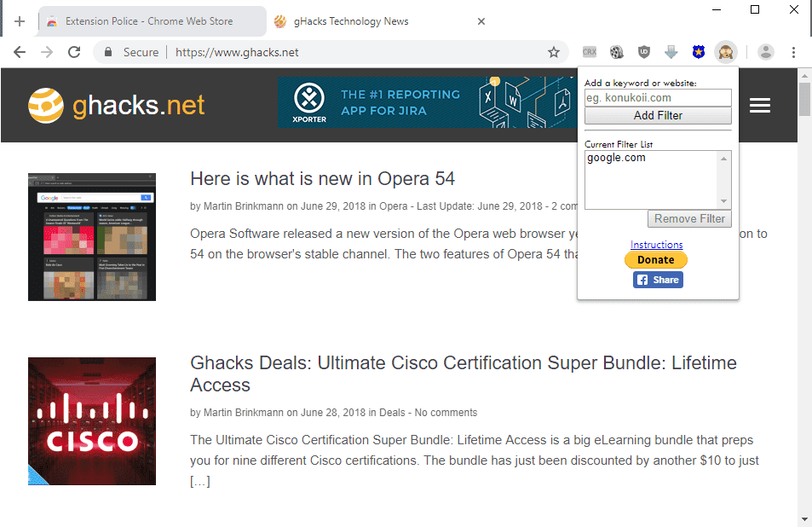Click the CRX extension icon
Screen dimensions: 812x527
pyautogui.click(x=590, y=52)
